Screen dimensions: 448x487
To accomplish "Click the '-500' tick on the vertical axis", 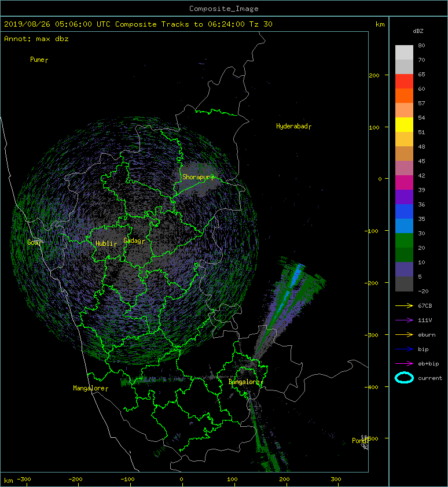I will [372, 438].
